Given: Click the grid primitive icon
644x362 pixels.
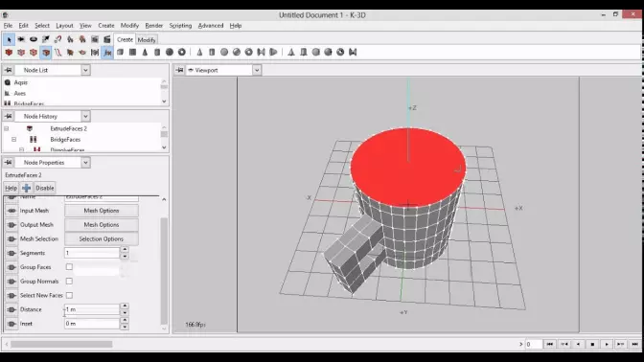Looking at the screenshot, I should pyautogui.click(x=132, y=52).
